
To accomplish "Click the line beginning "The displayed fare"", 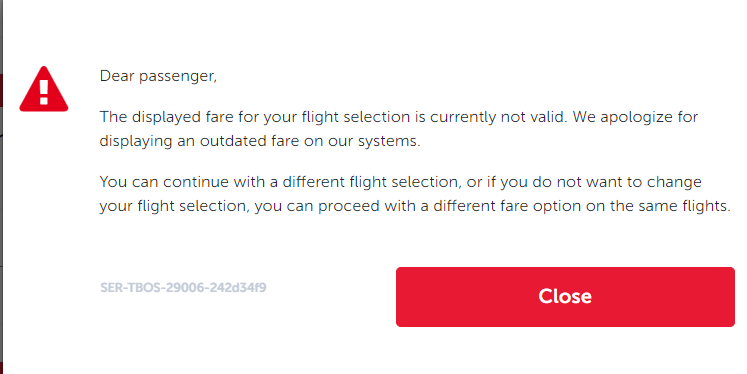I will tap(399, 117).
